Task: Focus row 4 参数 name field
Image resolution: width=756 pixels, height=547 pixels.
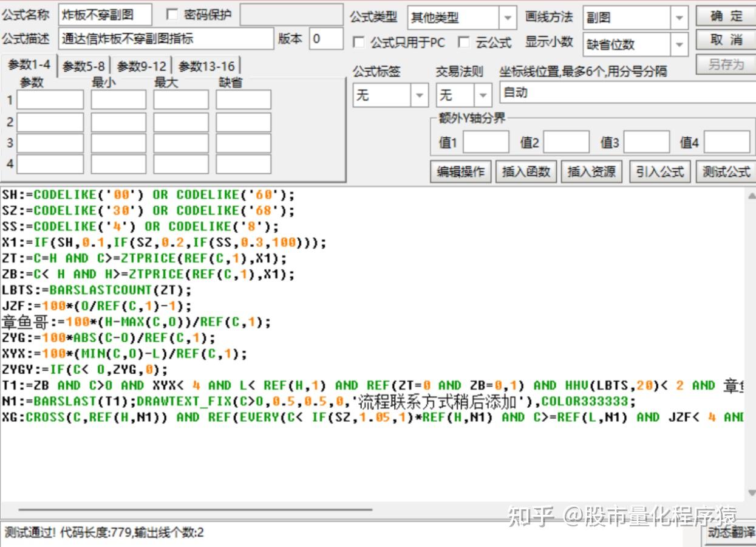Action: pos(50,164)
